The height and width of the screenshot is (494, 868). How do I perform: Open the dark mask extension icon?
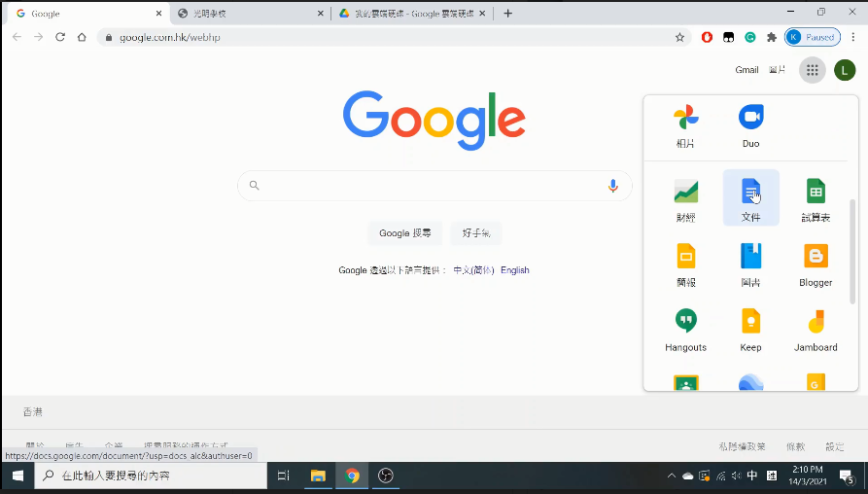[x=728, y=37]
